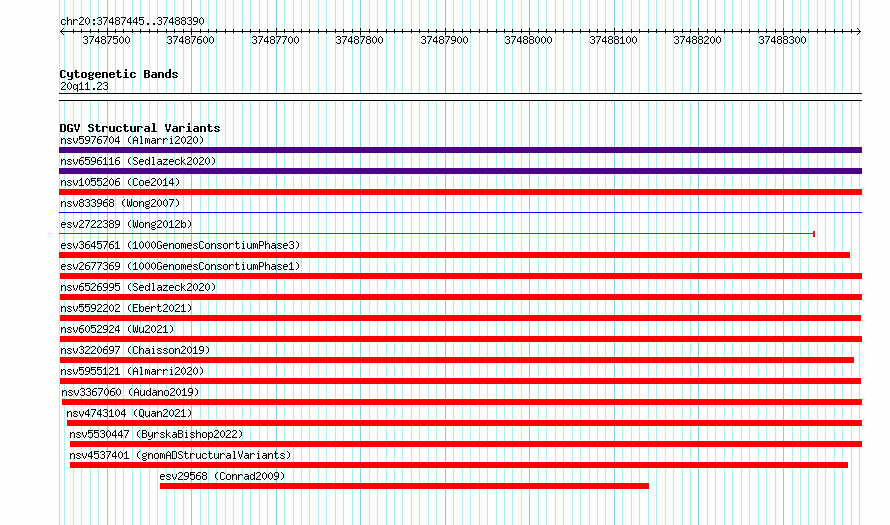Select the esv2677369 red variant bar
The width and height of the screenshot is (890, 525).
tap(460, 276)
